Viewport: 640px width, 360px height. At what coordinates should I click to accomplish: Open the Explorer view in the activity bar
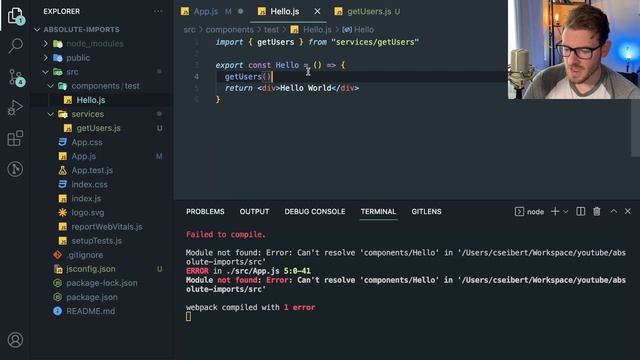tap(15, 16)
